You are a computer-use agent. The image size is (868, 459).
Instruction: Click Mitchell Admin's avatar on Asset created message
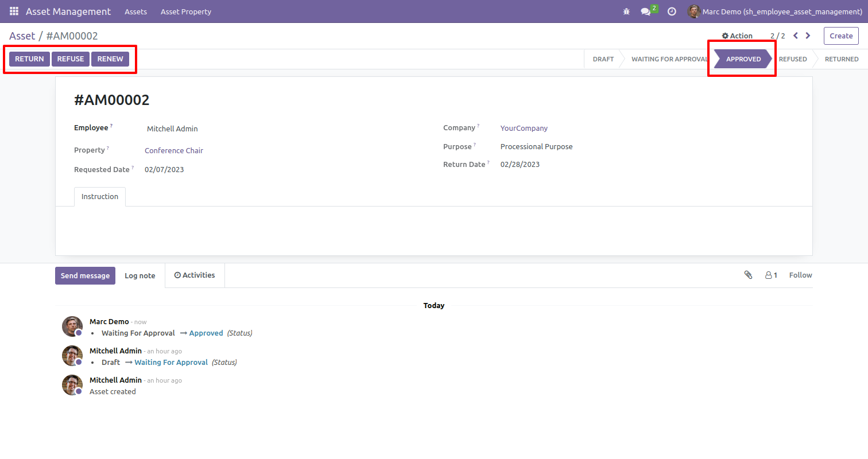pos(72,385)
